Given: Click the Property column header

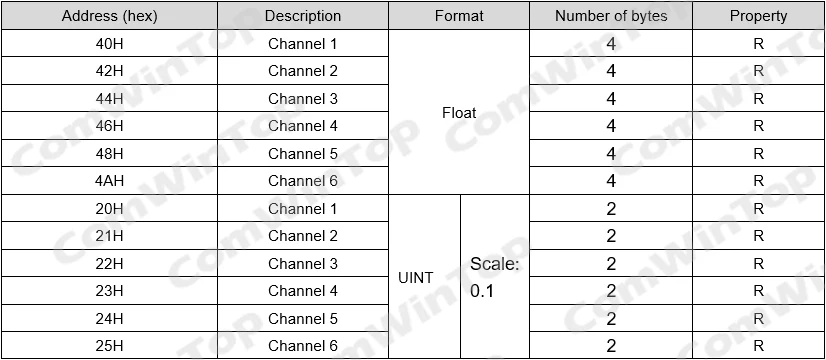Looking at the screenshot, I should point(759,16).
